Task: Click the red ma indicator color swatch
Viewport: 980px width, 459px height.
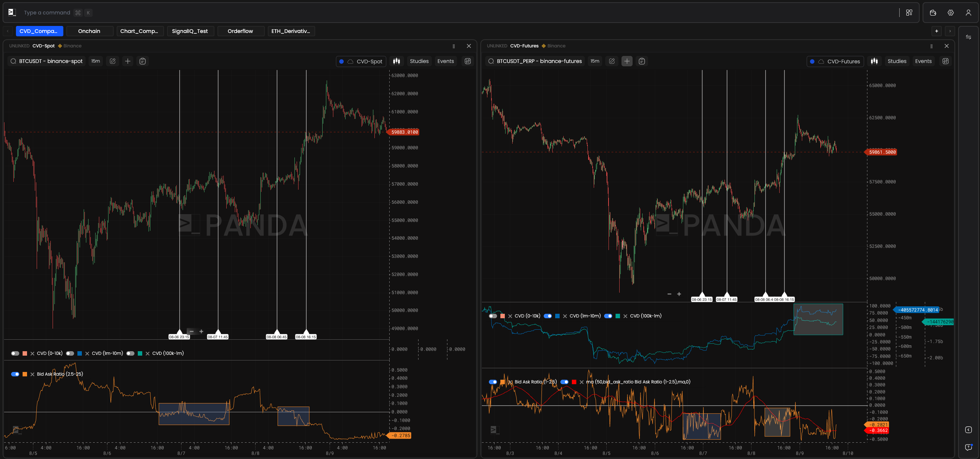Action: (574, 382)
